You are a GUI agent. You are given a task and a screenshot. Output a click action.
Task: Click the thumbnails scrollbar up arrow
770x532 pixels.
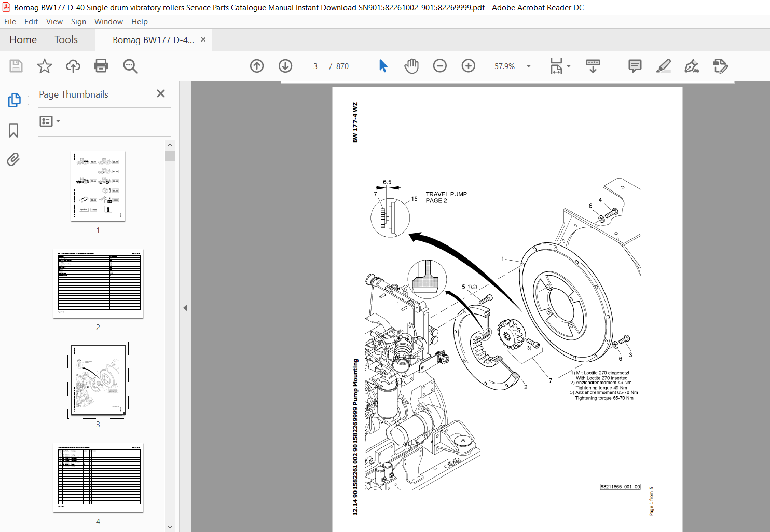pos(170,145)
